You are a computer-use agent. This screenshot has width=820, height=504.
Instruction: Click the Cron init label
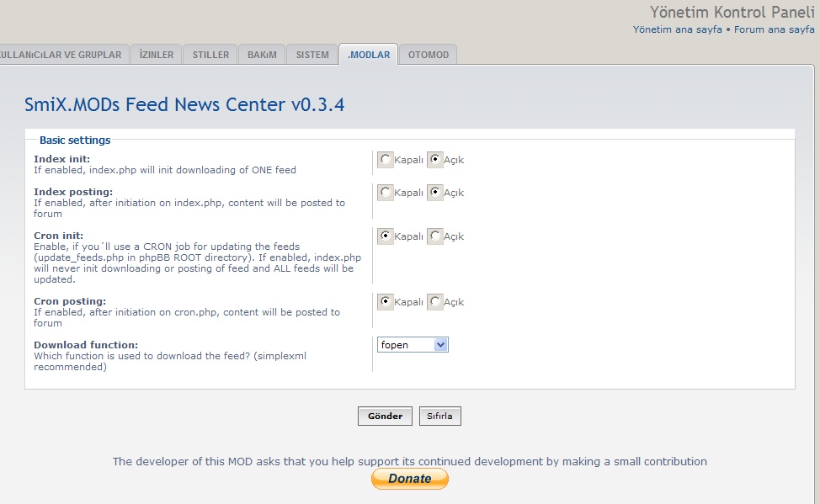(x=59, y=236)
